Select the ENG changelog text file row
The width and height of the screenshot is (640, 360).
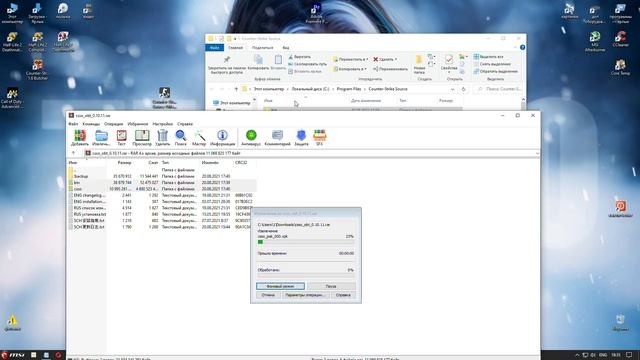162,195
